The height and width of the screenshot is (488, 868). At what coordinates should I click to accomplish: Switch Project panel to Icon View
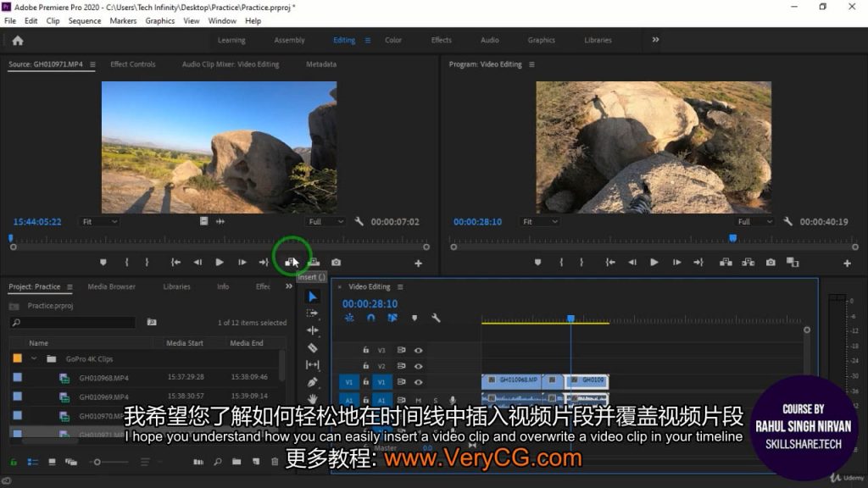pos(52,462)
